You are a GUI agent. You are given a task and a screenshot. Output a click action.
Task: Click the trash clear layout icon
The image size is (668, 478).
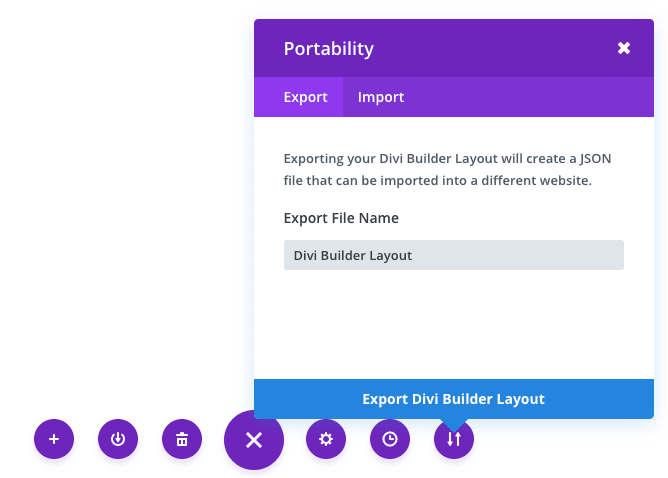coord(182,439)
